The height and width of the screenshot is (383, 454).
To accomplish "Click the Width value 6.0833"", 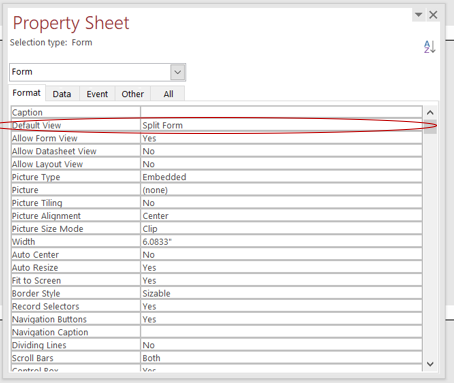I will (281, 242).
